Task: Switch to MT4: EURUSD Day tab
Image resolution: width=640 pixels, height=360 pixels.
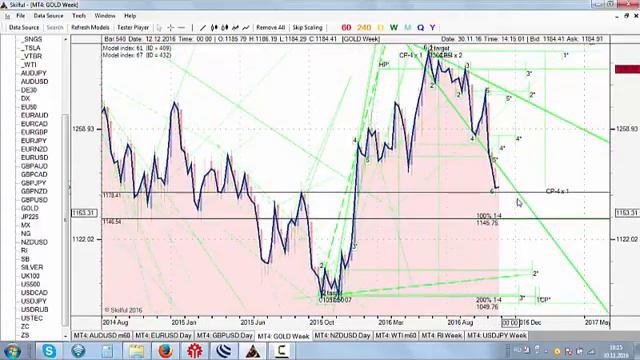Action: tap(163, 336)
